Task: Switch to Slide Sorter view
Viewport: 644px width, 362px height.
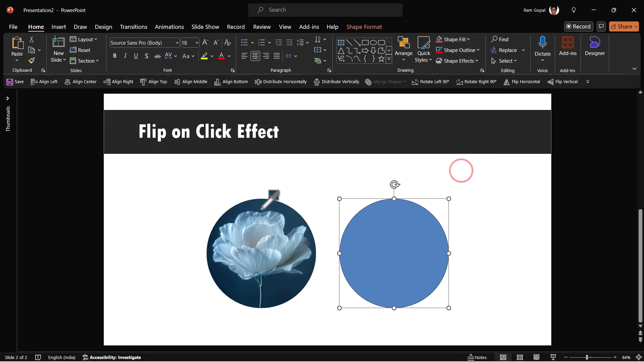Action: [x=520, y=357]
